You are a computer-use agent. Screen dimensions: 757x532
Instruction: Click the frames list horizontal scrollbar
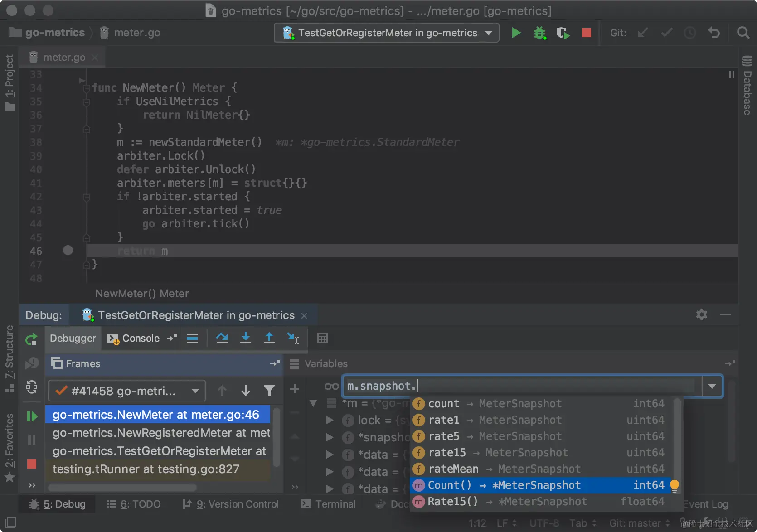[122, 488]
